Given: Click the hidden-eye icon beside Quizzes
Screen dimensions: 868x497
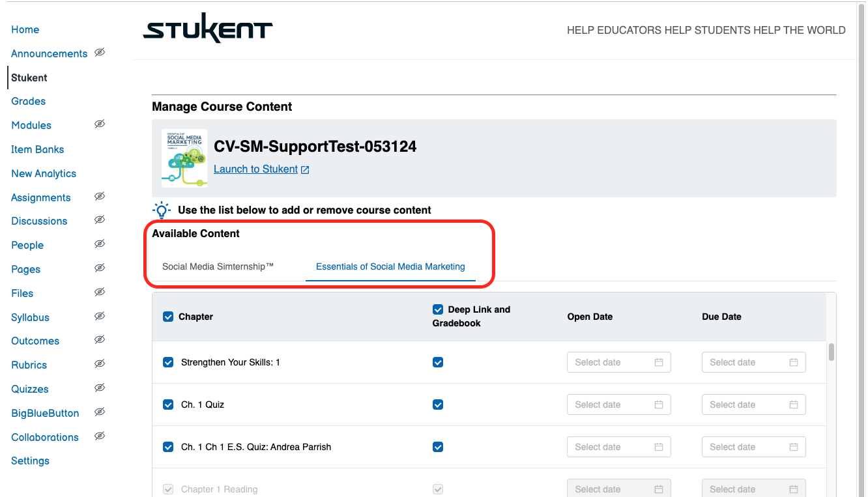Looking at the screenshot, I should coord(100,388).
